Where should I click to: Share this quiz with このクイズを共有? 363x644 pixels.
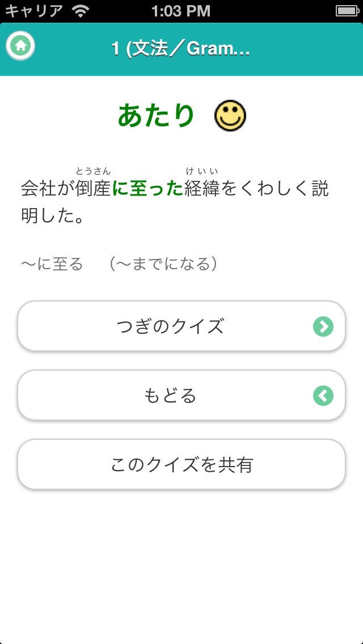pos(181,465)
